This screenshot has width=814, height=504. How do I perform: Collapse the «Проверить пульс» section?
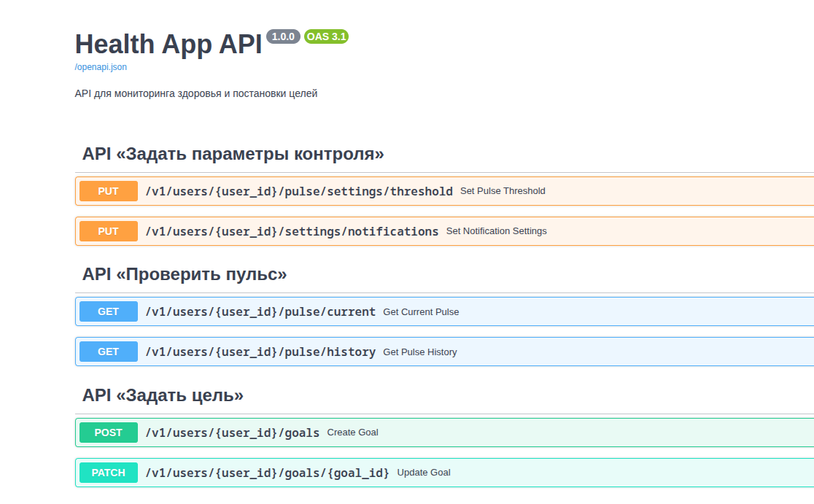[185, 275]
